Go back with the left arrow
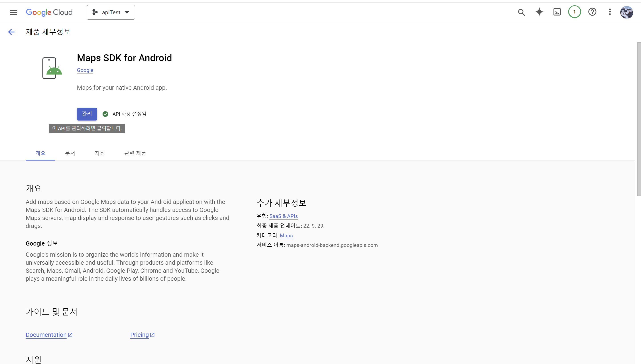The width and height of the screenshot is (641, 364). 11,32
